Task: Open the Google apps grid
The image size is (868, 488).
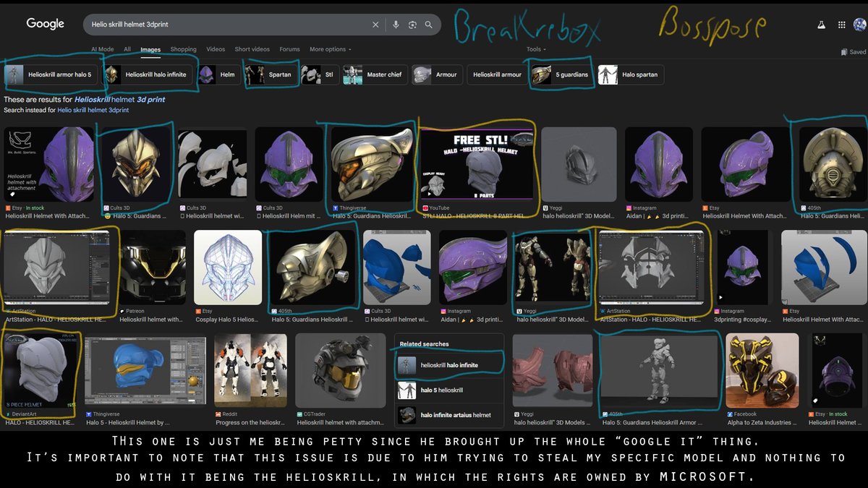Action: [841, 25]
